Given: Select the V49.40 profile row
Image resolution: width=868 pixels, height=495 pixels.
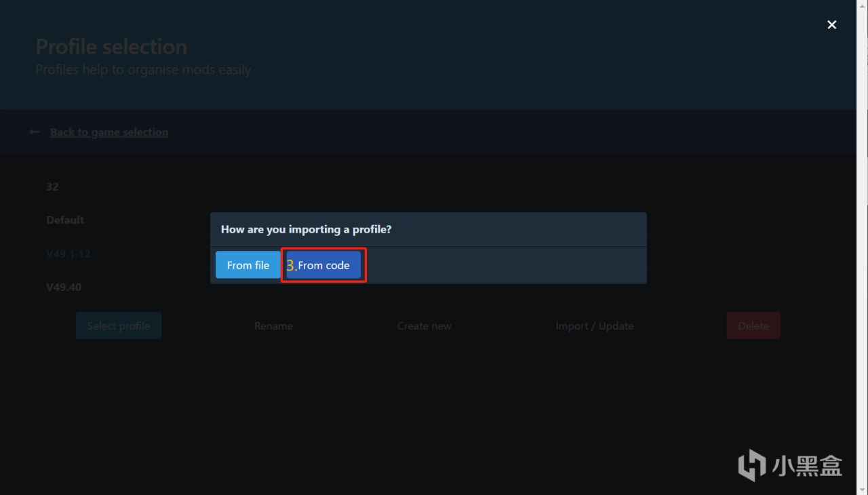Looking at the screenshot, I should click(x=427, y=287).
